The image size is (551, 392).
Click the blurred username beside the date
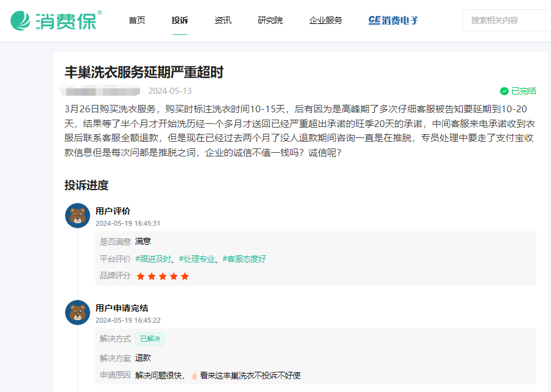(100, 91)
